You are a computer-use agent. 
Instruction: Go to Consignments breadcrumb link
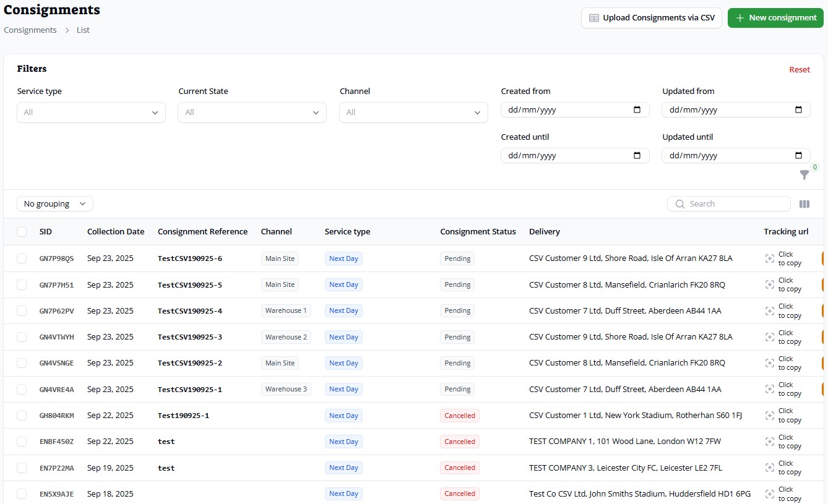click(x=30, y=30)
